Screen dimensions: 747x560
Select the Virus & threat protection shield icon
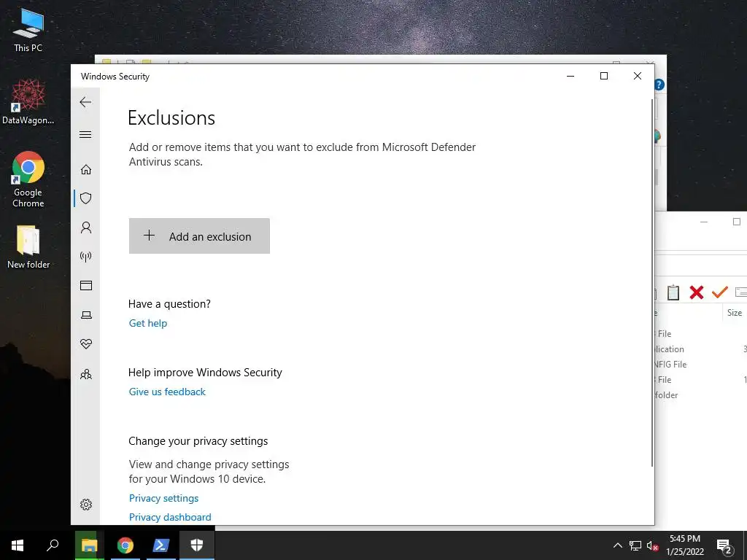(86, 198)
